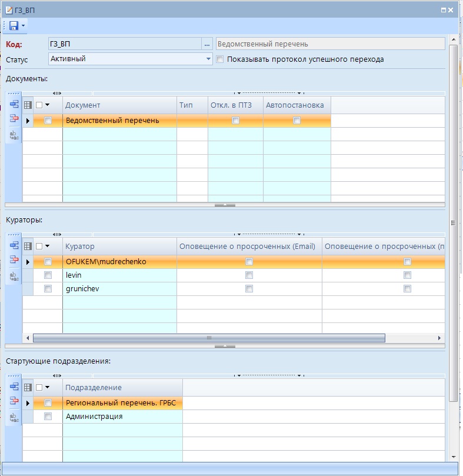Open select-all dropdown in Документы header

pyautogui.click(x=47, y=105)
